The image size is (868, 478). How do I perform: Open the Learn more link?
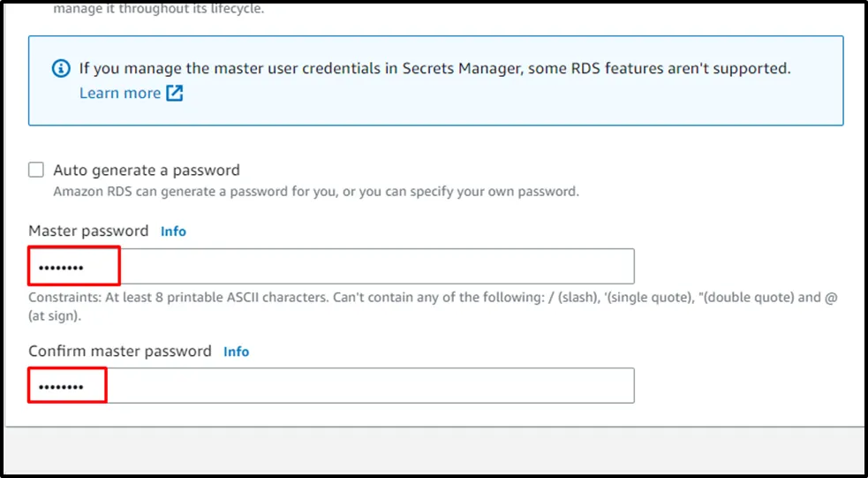click(x=120, y=93)
